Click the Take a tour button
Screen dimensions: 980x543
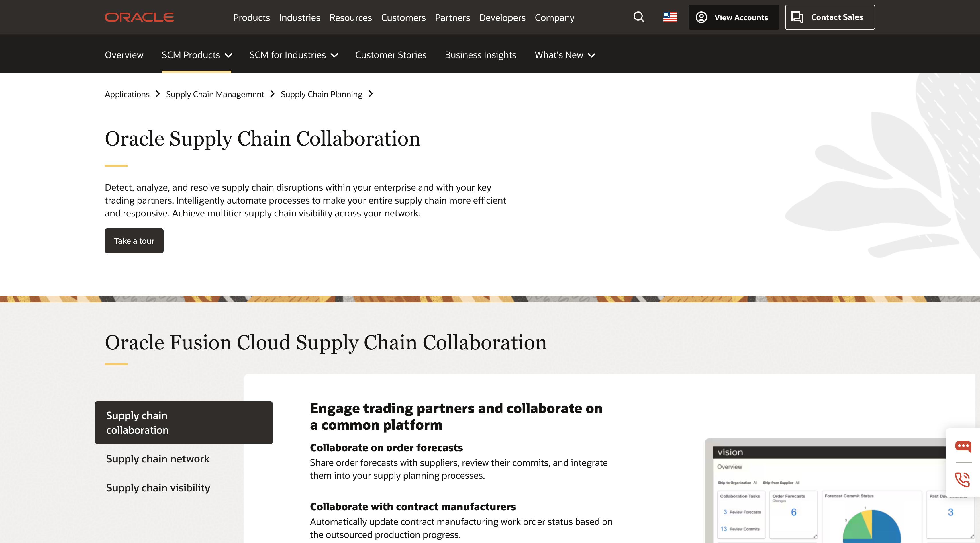pyautogui.click(x=134, y=241)
